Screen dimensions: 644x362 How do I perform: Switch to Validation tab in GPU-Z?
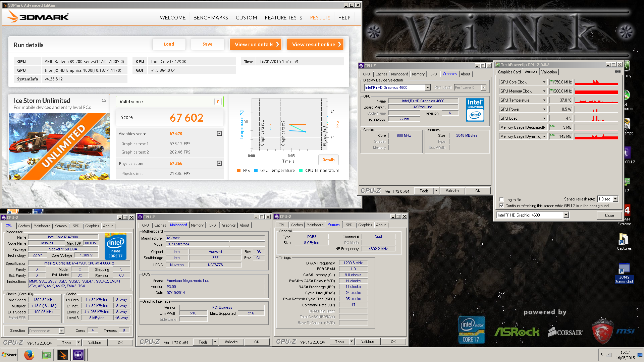click(549, 72)
